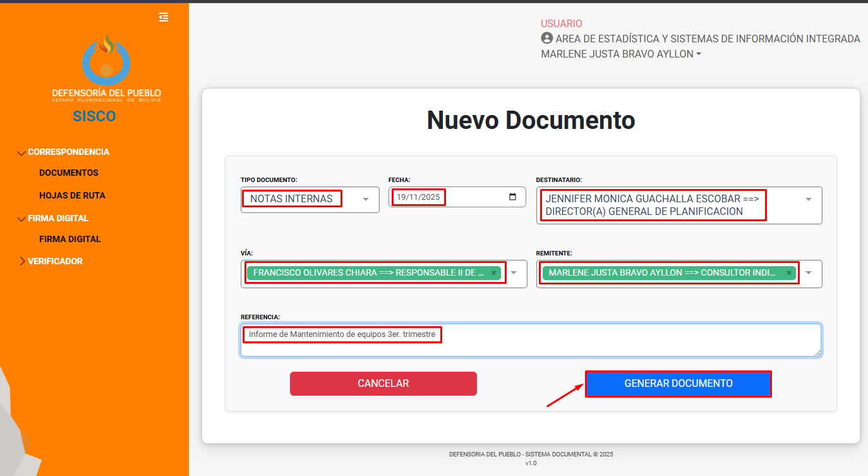Remove Francisco Olivares Chiara tag from Vía
868x476 pixels.
tap(493, 273)
